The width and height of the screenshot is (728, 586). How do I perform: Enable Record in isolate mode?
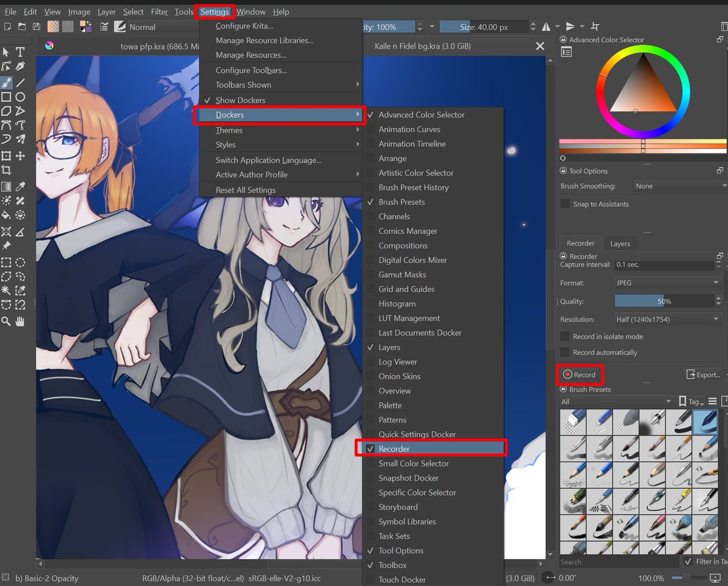565,336
